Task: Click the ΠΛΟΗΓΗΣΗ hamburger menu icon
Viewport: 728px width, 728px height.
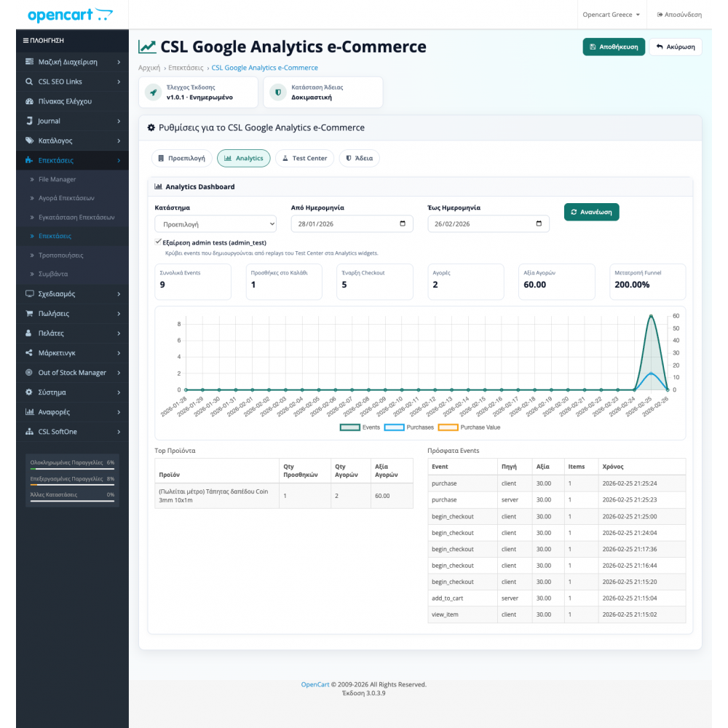Action: [25, 40]
